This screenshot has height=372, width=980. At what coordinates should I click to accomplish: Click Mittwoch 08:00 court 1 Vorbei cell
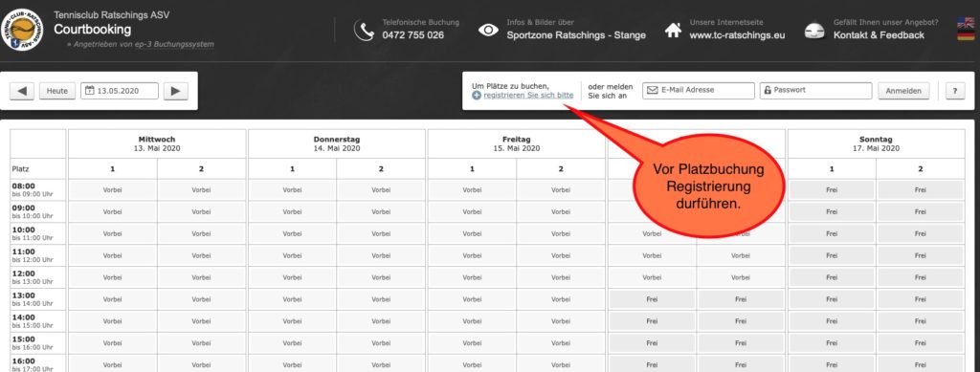tap(113, 189)
